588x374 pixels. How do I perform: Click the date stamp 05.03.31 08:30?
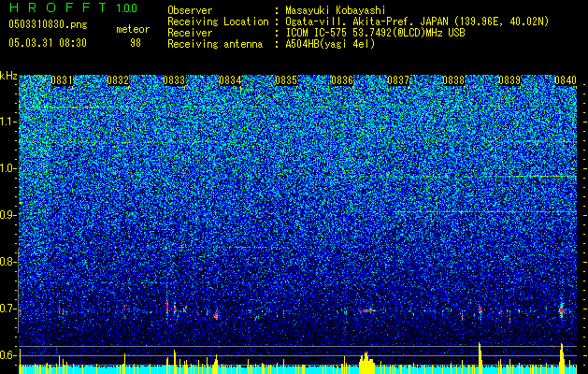pos(48,43)
